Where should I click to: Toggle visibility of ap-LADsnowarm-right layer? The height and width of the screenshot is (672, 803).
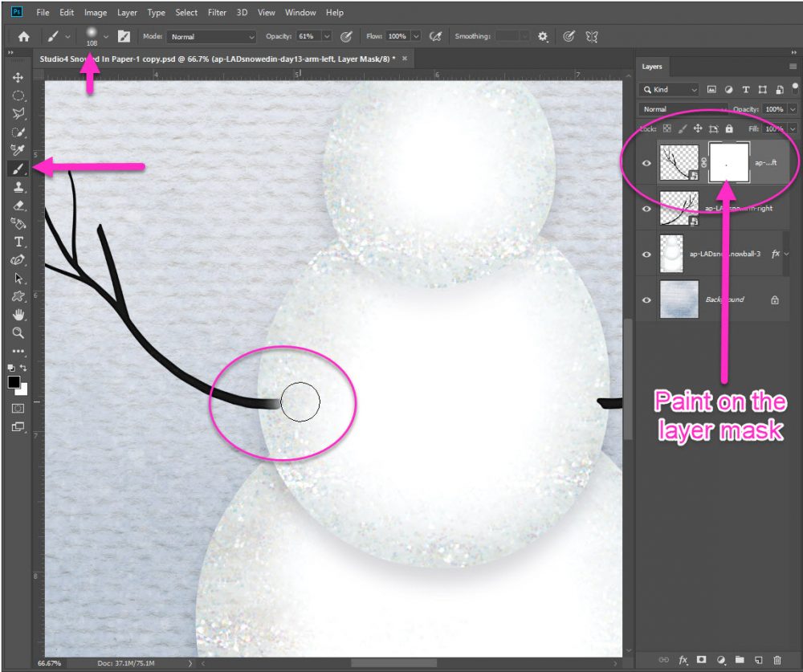pyautogui.click(x=647, y=208)
